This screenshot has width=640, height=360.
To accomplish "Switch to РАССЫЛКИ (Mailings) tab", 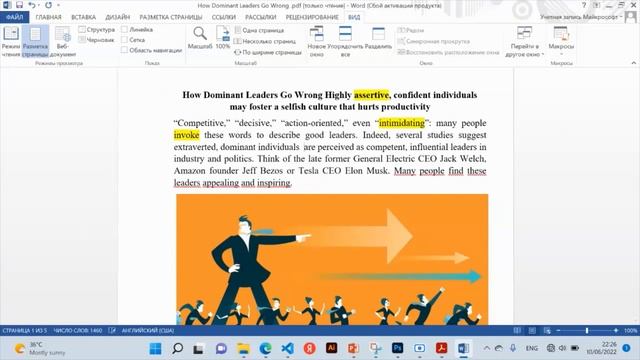I will click(x=260, y=17).
